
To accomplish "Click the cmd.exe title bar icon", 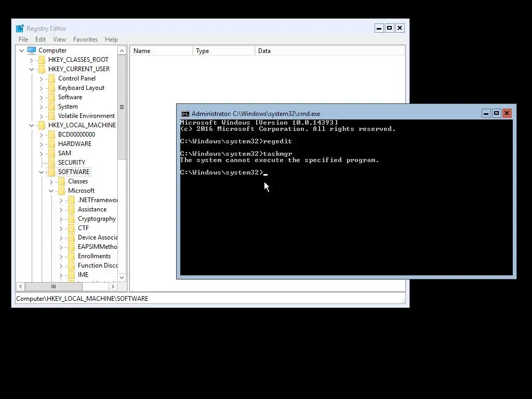I will (x=185, y=114).
